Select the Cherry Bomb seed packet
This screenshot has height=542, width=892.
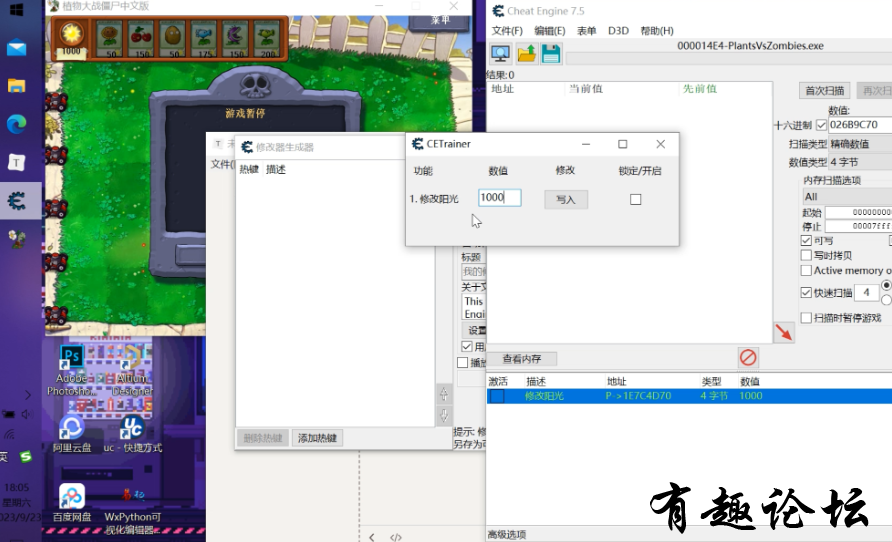coord(141,39)
